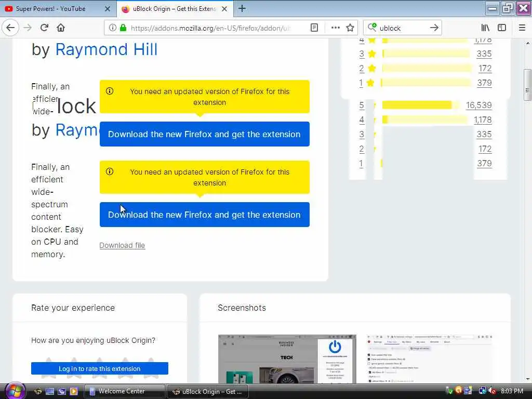Image resolution: width=532 pixels, height=399 pixels.
Task: Submit the ublock search with the arrow
Action: pos(434,28)
